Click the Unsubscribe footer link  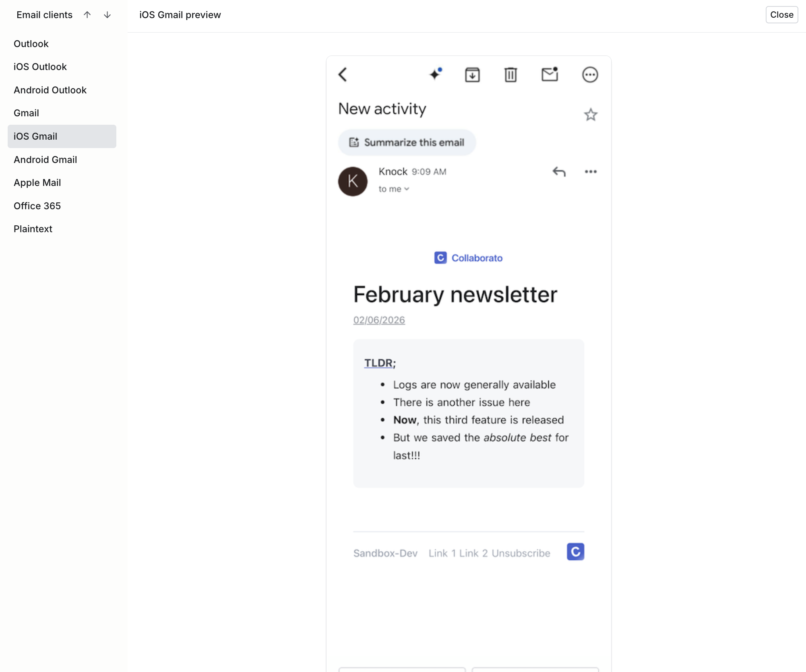(521, 553)
